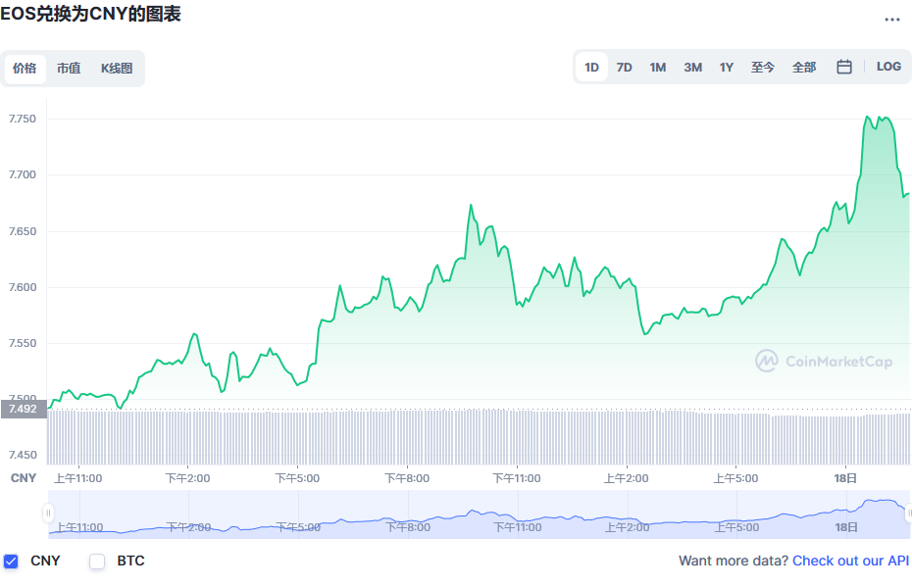Click the 上午2:00 x-axis time label

[x=627, y=479]
